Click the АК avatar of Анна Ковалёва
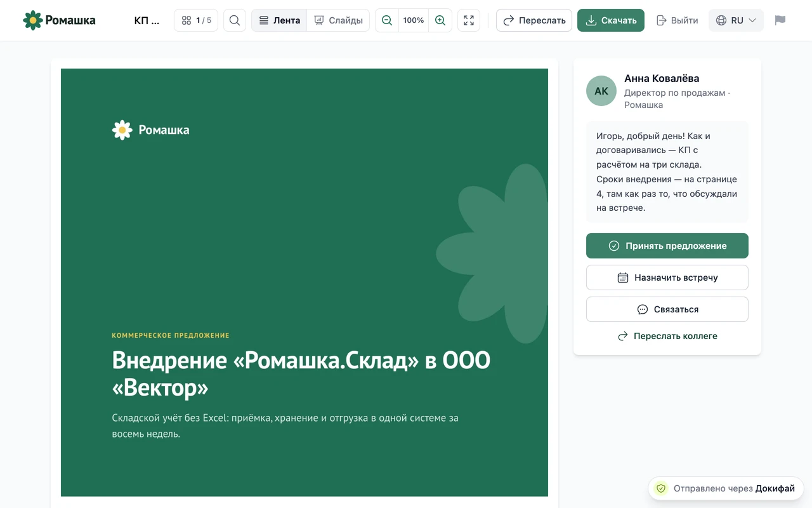Viewport: 812px width, 508px height. (x=601, y=91)
